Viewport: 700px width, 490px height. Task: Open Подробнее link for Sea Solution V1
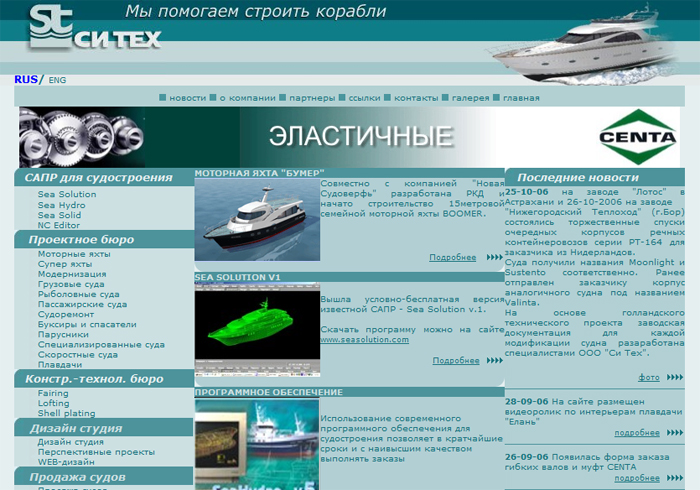456,361
